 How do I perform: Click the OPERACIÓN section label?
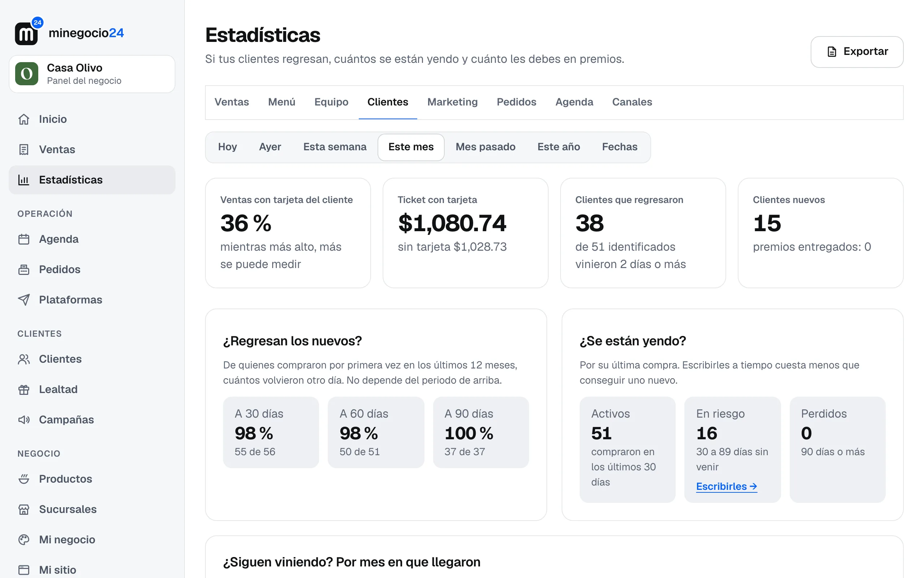[x=45, y=214]
